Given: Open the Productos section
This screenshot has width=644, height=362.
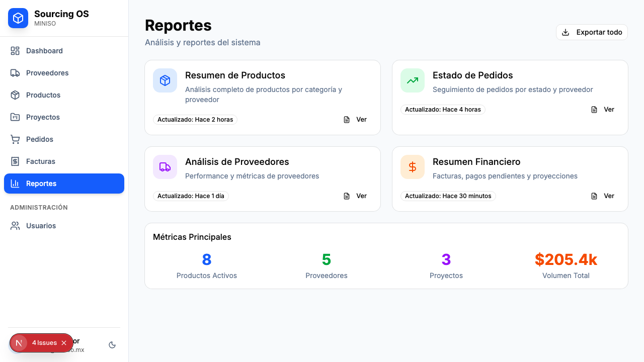Looking at the screenshot, I should 64,95.
